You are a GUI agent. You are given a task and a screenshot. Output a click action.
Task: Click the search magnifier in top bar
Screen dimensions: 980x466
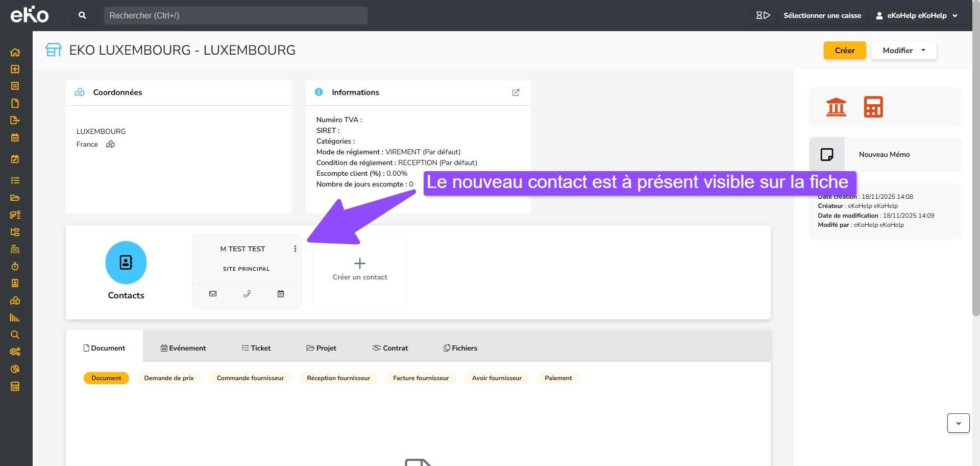(x=82, y=15)
